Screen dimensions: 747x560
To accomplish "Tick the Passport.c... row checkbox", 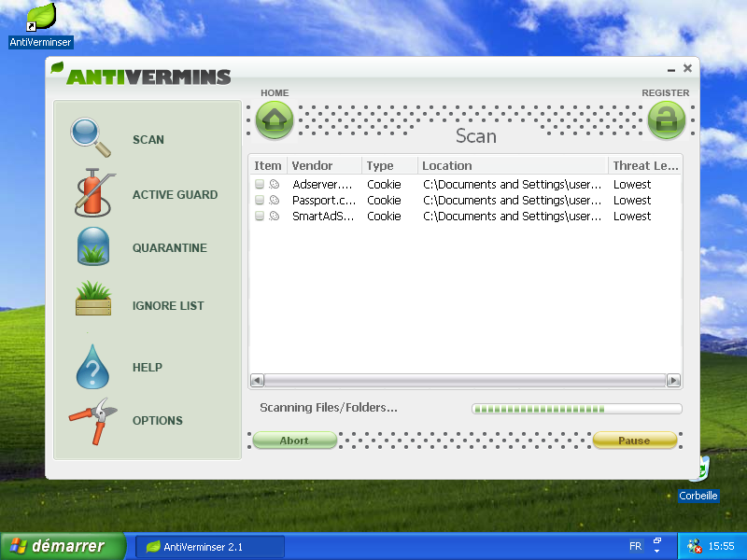I will (x=260, y=200).
